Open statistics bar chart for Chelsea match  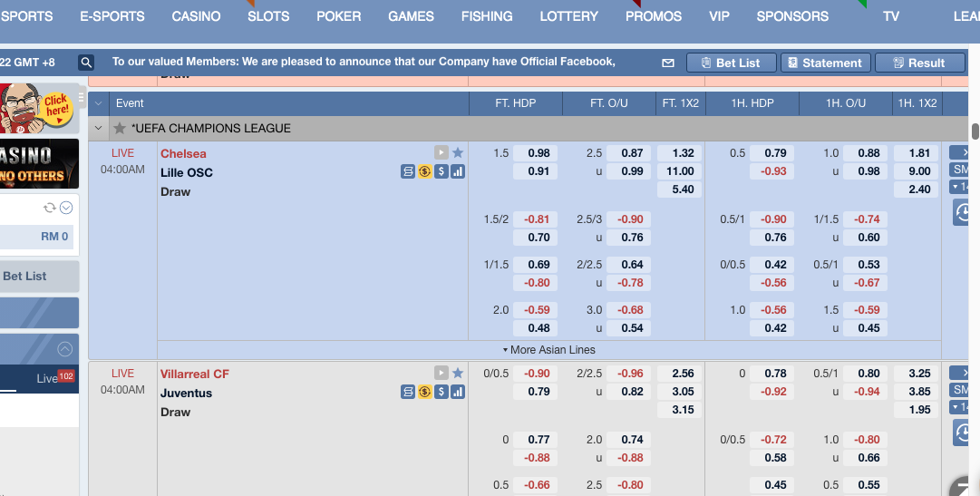[458, 171]
